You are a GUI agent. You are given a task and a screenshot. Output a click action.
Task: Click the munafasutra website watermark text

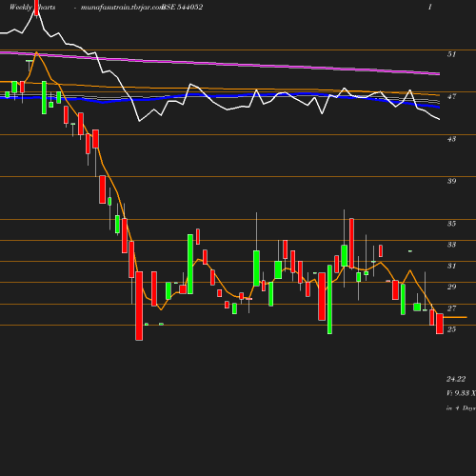[122, 8]
